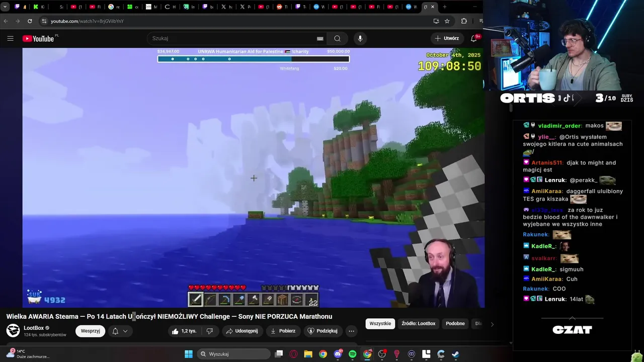Open the YouTube guide hamburger menu
Viewport: 644px width, 362px height.
(x=10, y=38)
